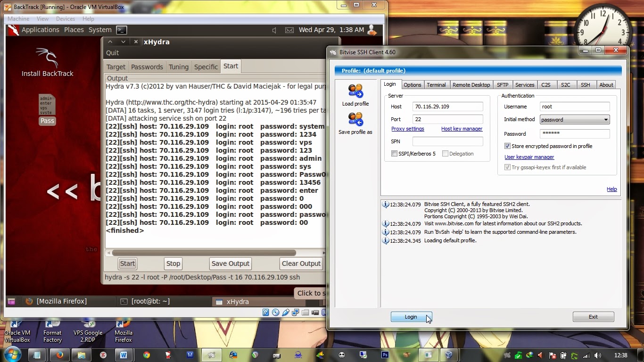Click the Stop button in xHydra
Viewport: 644px width, 362px height.
click(173, 263)
